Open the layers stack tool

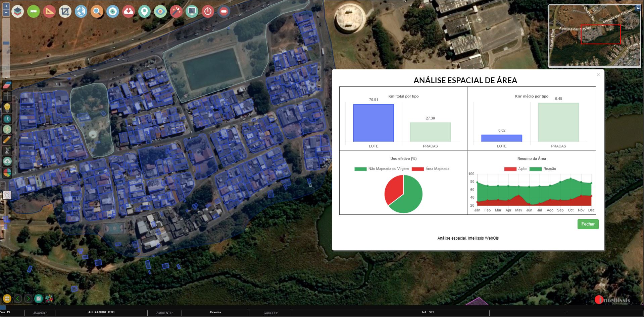(17, 12)
